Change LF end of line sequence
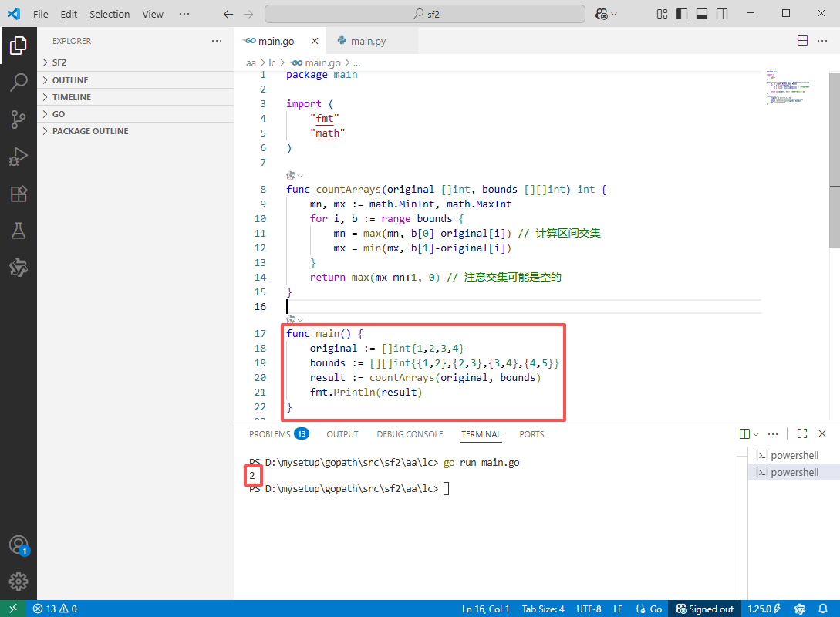The width and height of the screenshot is (840, 617). click(618, 609)
